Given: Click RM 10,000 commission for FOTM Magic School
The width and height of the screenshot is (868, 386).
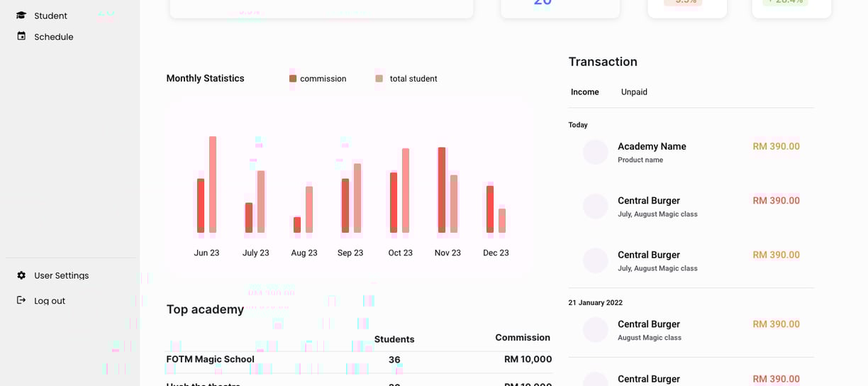Looking at the screenshot, I should tap(528, 359).
